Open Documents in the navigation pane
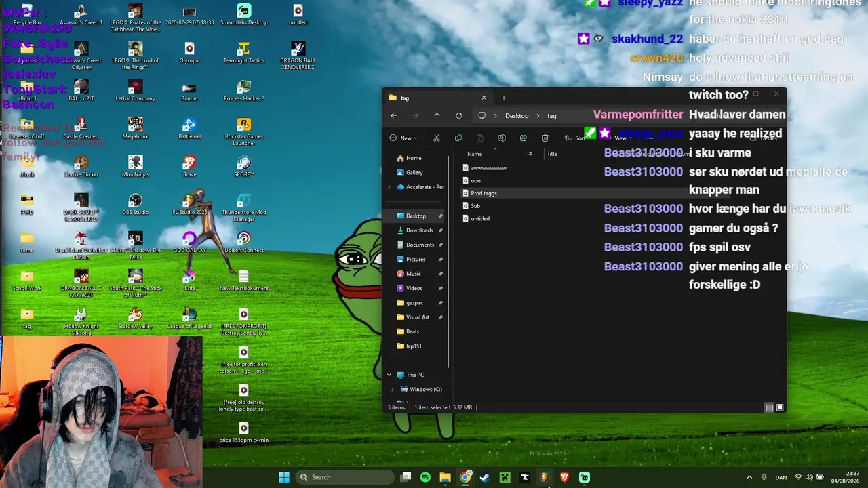Screen dimensions: 868x488 coord(420,245)
